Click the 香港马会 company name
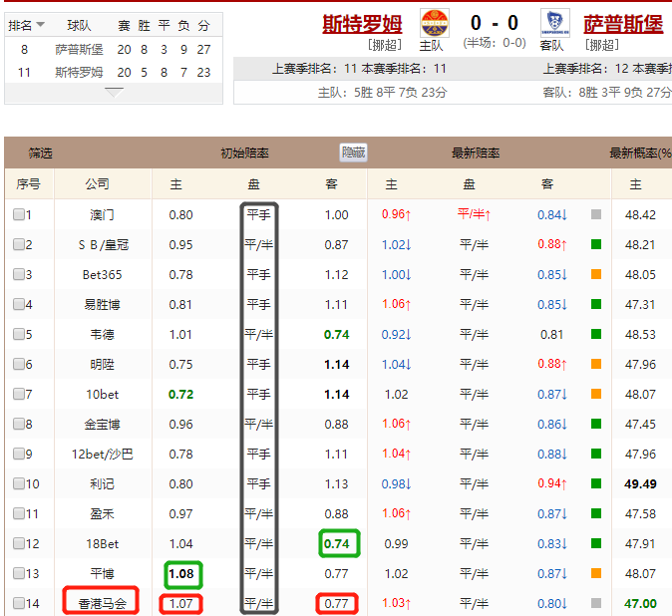Image resolution: width=672 pixels, height=616 pixels. tap(103, 603)
